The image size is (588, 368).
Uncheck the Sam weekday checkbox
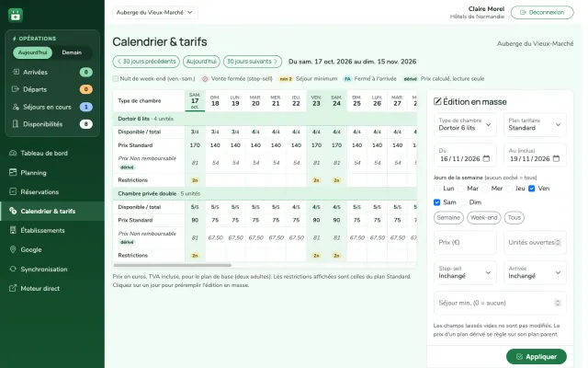click(x=437, y=202)
